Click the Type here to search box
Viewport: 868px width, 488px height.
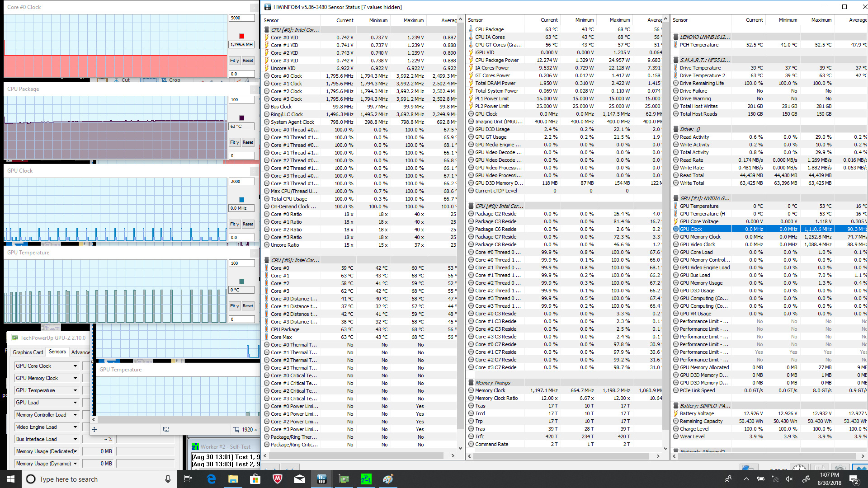pos(99,479)
